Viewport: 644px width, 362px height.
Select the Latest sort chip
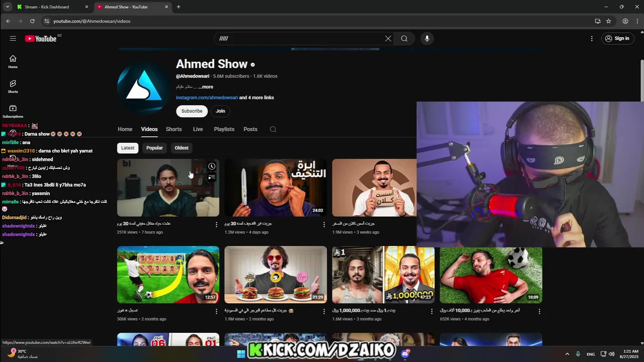click(x=128, y=148)
